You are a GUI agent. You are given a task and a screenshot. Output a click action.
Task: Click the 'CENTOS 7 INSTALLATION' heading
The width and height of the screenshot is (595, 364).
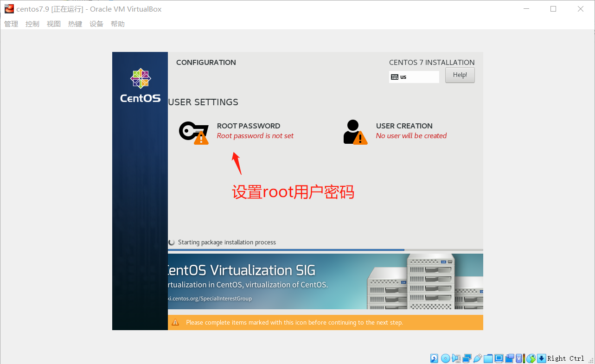click(432, 63)
